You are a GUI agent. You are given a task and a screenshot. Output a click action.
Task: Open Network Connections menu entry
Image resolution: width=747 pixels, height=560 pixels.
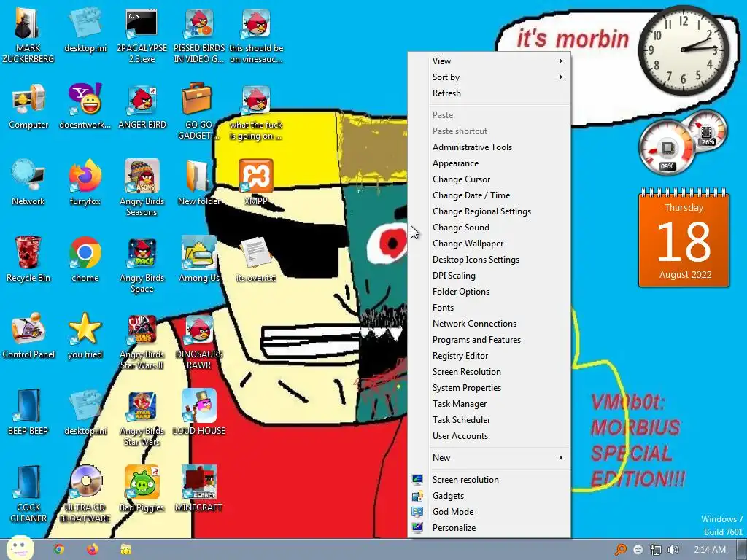(489, 323)
